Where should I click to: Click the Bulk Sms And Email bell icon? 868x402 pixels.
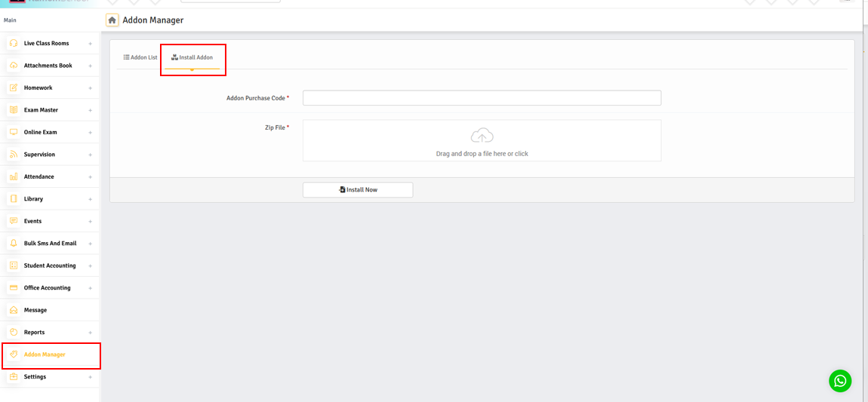coord(14,244)
